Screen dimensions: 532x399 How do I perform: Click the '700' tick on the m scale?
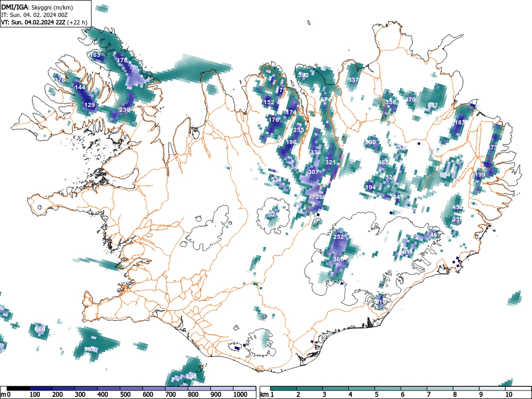tap(170, 395)
